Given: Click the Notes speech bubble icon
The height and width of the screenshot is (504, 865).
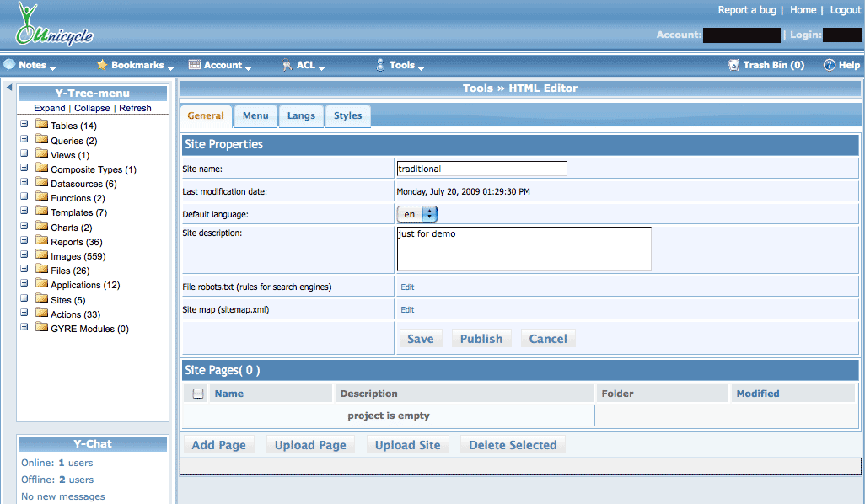Looking at the screenshot, I should [x=9, y=65].
